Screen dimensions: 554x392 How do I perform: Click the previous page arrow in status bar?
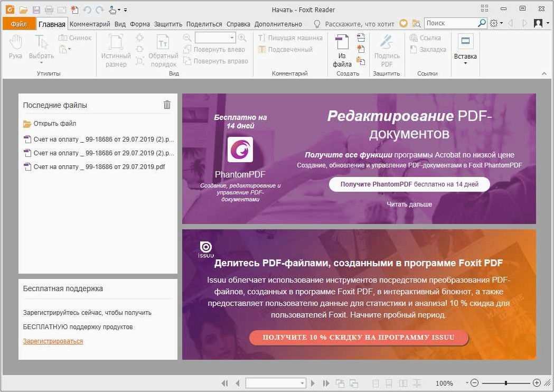click(238, 383)
